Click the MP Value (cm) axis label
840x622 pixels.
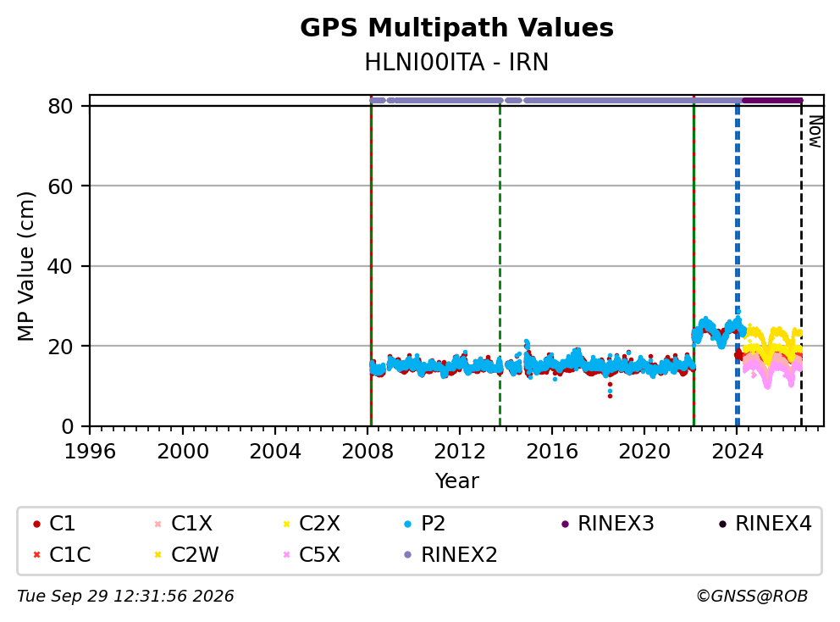pyautogui.click(x=25, y=266)
